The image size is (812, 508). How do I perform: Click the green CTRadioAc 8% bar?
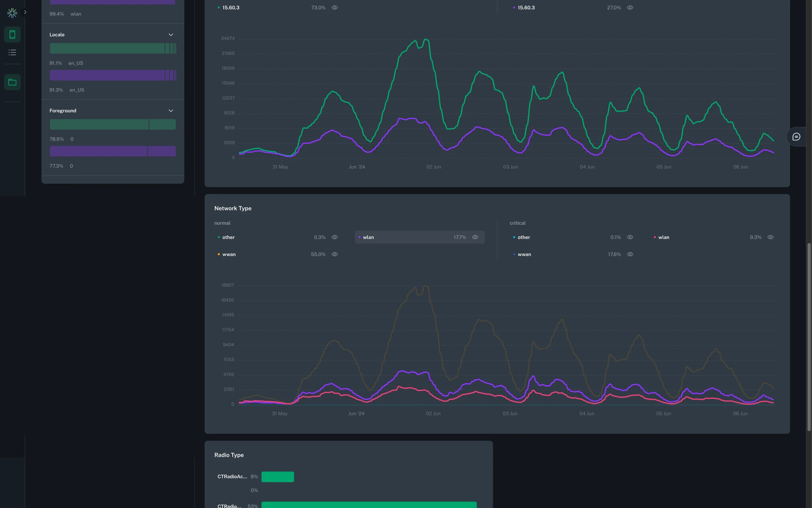click(x=278, y=476)
